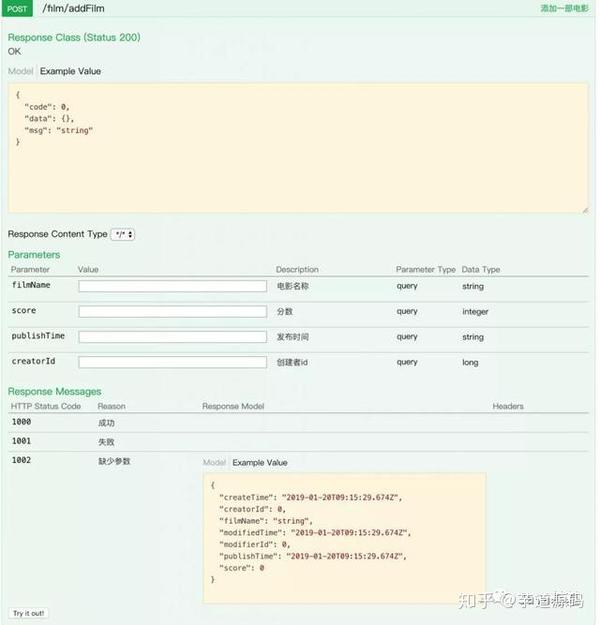Image resolution: width=600 pixels, height=625 pixels.
Task: Click the "msg": "string" line in response example
Action: pos(59,130)
